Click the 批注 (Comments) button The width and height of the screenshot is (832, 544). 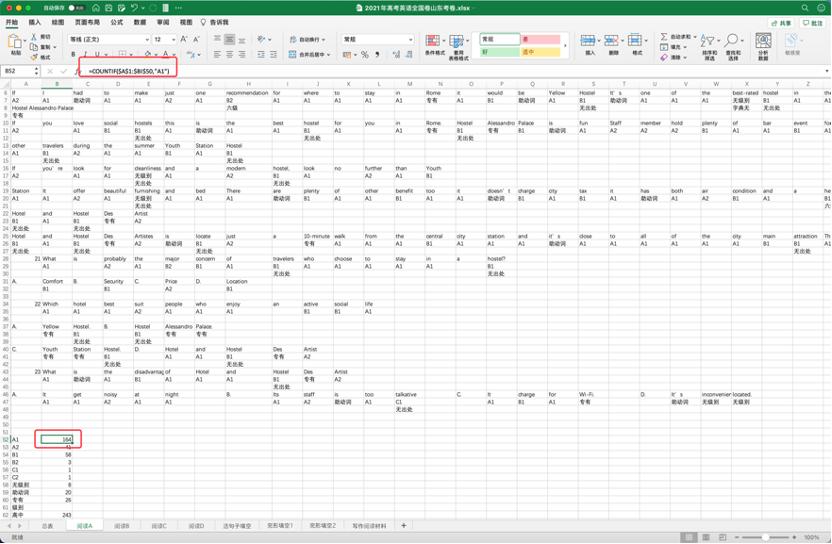[x=812, y=23]
